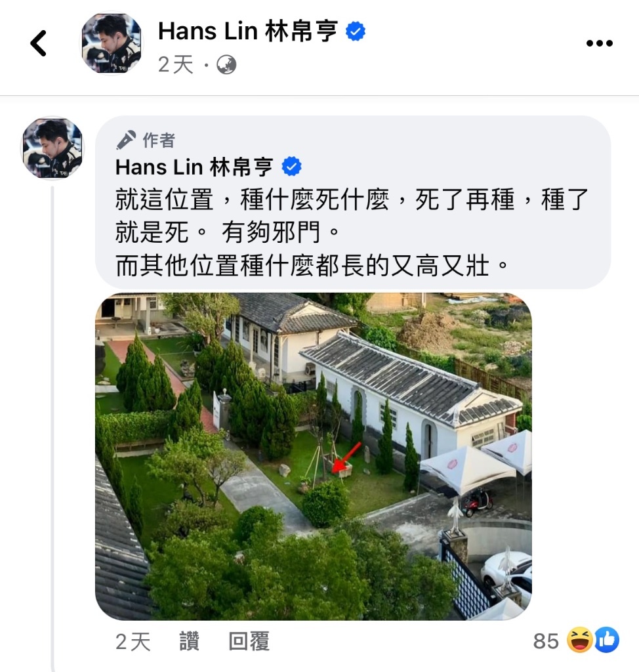Open Hans Lin 林帛亨 name in comment

(x=194, y=167)
